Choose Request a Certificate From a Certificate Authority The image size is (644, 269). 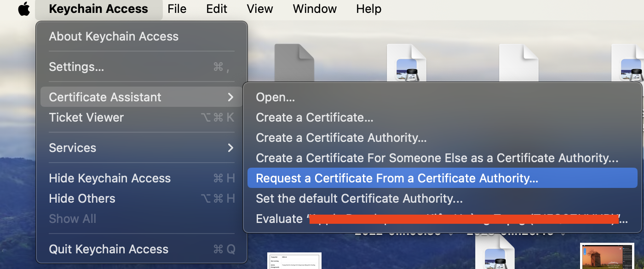443,178
